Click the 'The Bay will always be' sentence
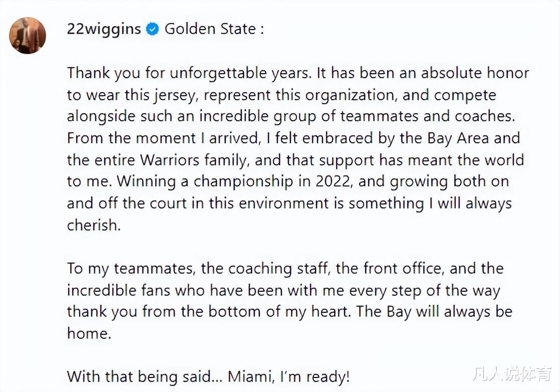 pyautogui.click(x=434, y=312)
